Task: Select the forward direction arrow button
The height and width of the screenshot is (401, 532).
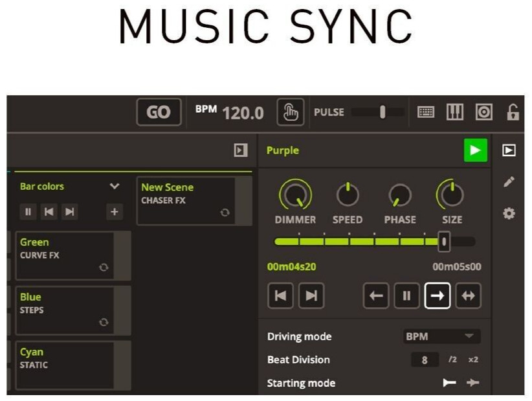Action: coord(438,296)
